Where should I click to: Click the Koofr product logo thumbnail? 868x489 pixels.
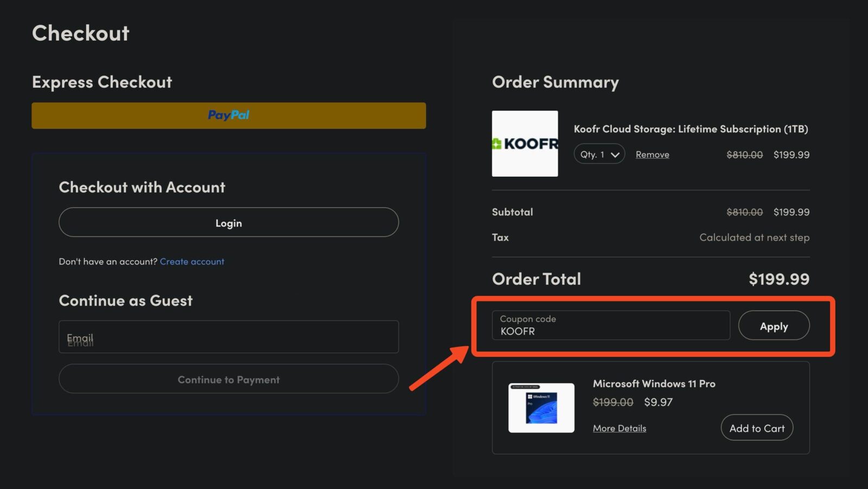(x=525, y=144)
